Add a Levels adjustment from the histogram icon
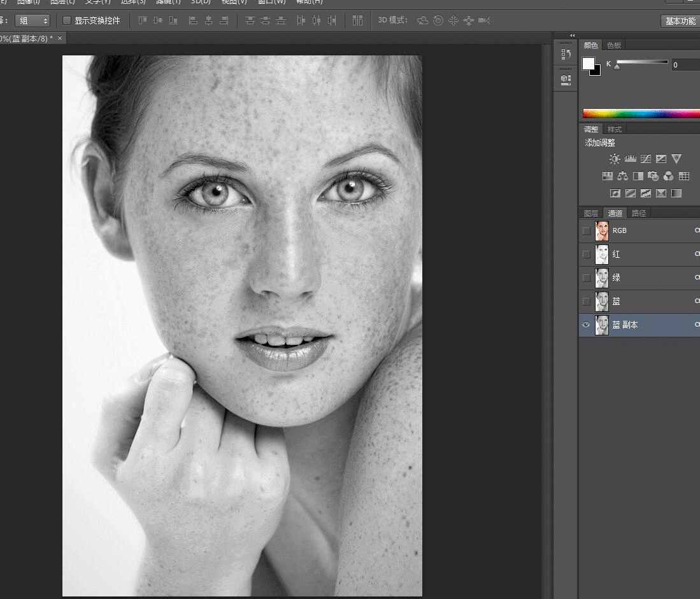This screenshot has height=599, width=700. click(x=631, y=159)
